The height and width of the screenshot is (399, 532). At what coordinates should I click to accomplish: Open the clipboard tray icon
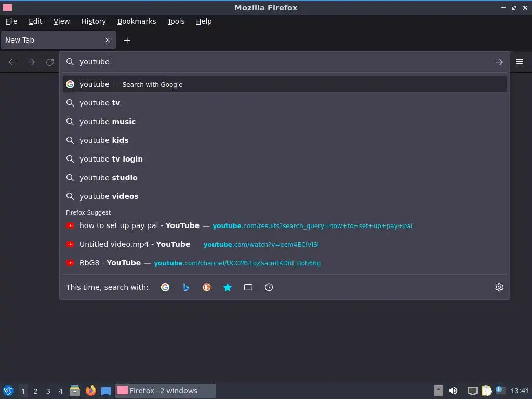tap(486, 391)
